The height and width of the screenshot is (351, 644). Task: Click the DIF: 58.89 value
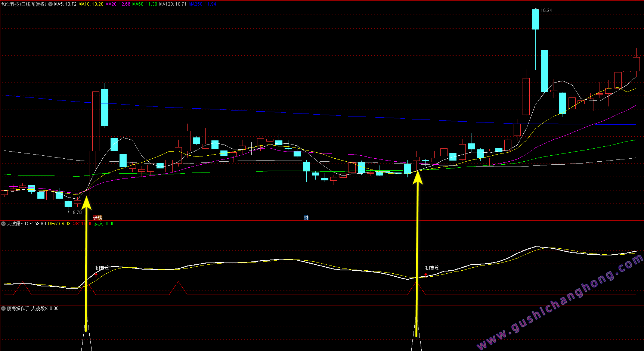(35, 224)
